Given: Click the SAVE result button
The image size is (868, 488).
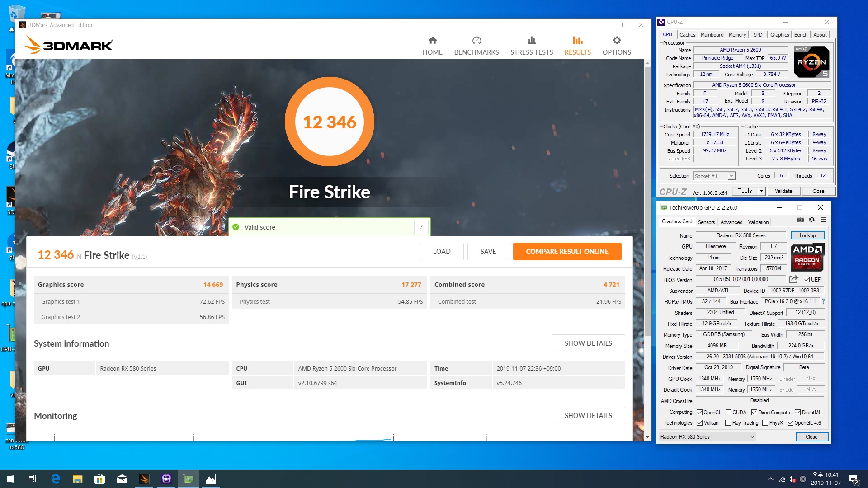Looking at the screenshot, I should click(488, 252).
